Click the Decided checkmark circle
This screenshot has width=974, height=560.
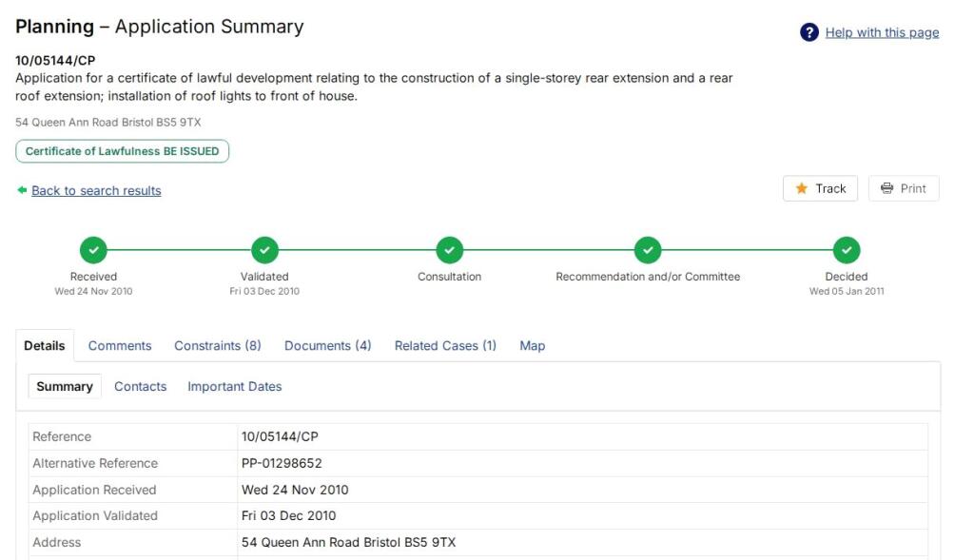pos(847,250)
